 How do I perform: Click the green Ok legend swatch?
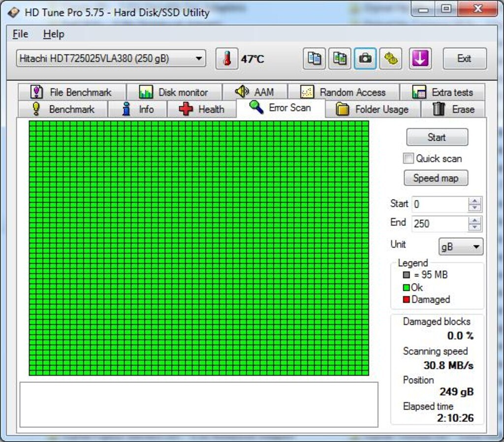[406, 287]
